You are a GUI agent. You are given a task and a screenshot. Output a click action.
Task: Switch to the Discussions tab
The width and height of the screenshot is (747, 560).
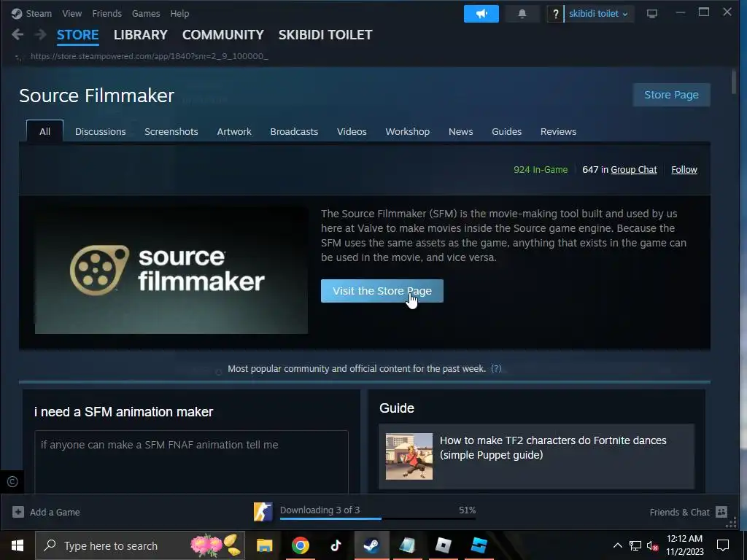(x=100, y=131)
